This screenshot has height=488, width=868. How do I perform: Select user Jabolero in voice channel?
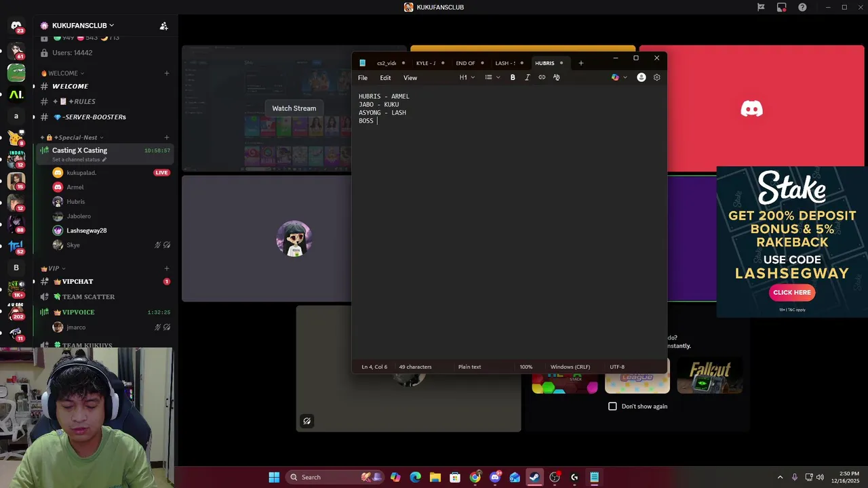[111, 216]
